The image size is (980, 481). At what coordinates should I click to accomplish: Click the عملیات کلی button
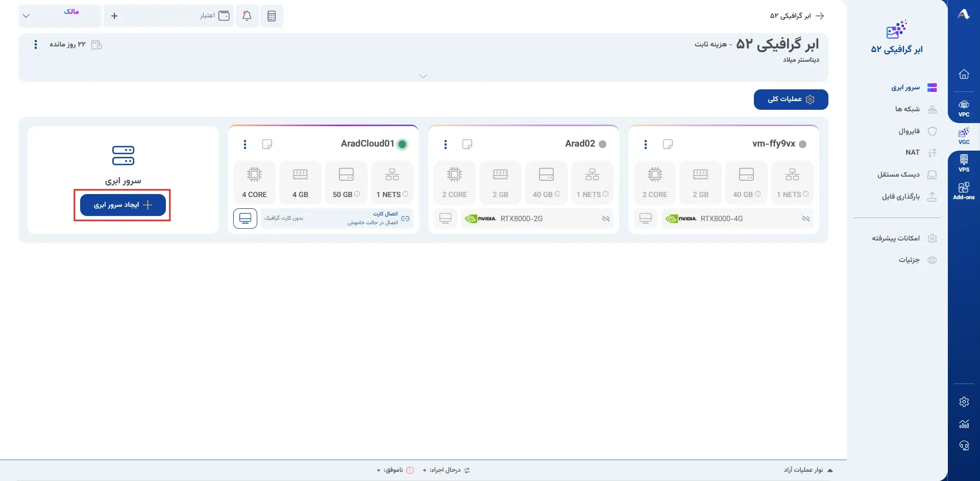[791, 100]
